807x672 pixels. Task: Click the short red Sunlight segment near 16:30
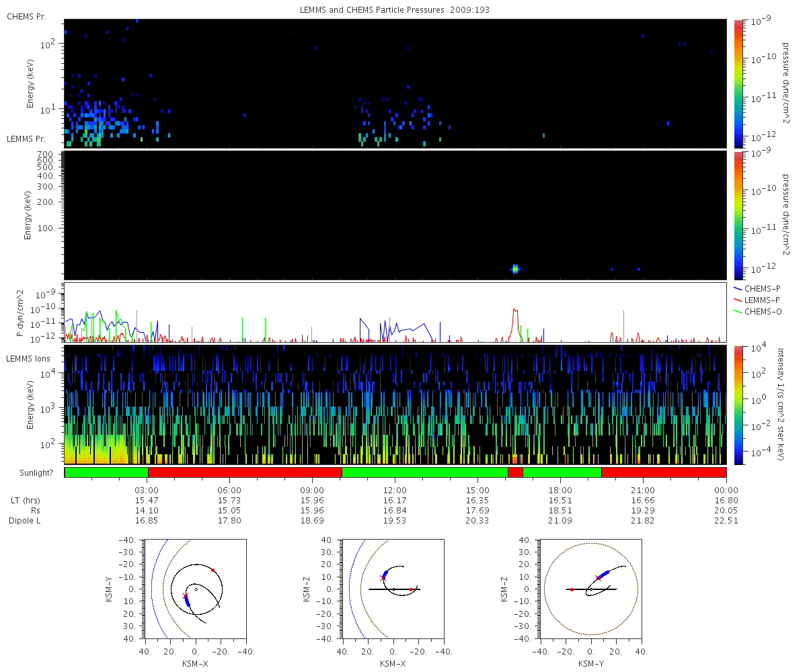coord(515,472)
